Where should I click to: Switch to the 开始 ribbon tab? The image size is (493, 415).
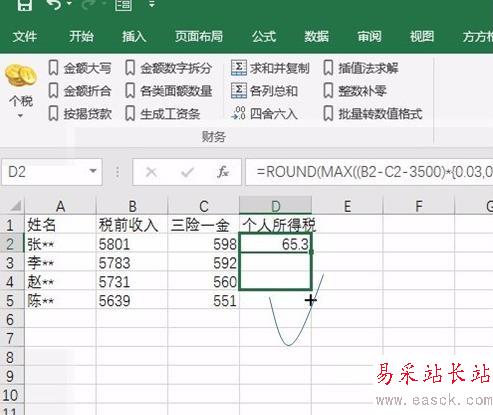81,36
